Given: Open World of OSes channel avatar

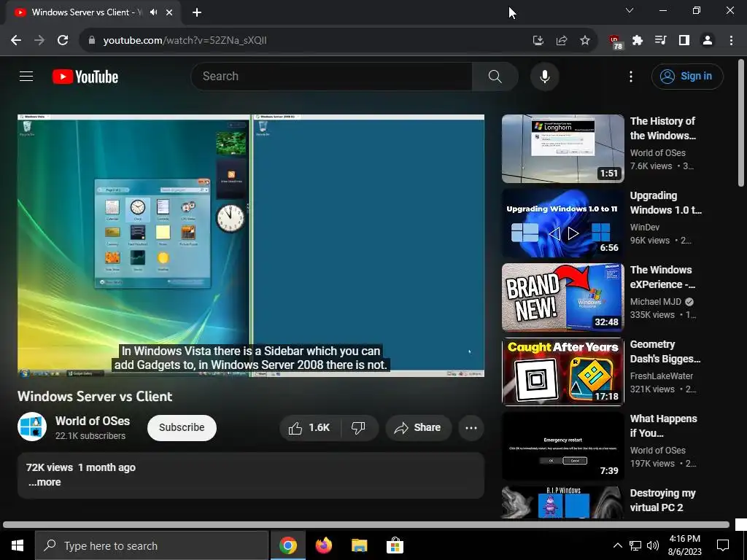Looking at the screenshot, I should pos(32,427).
